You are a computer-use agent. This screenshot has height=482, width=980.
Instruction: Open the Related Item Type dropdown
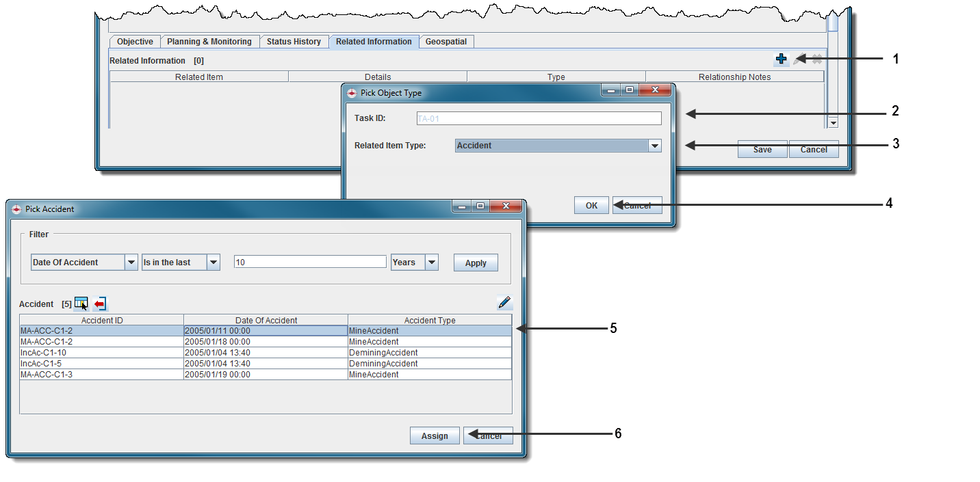654,146
